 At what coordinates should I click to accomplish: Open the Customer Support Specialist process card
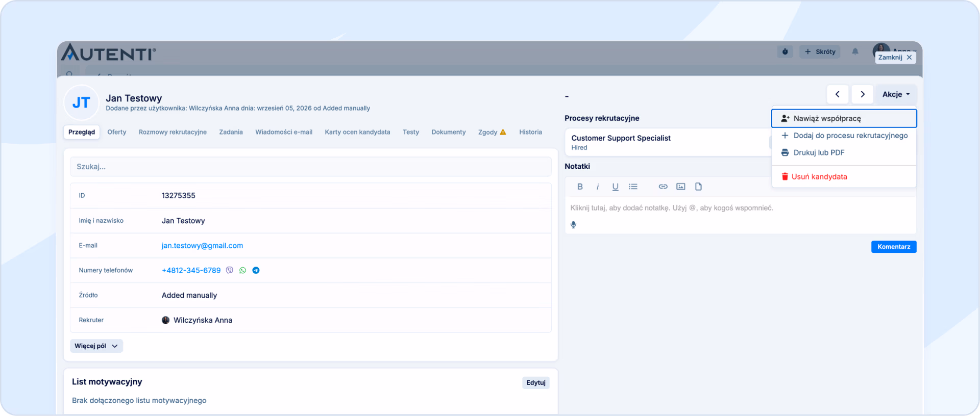(668, 142)
